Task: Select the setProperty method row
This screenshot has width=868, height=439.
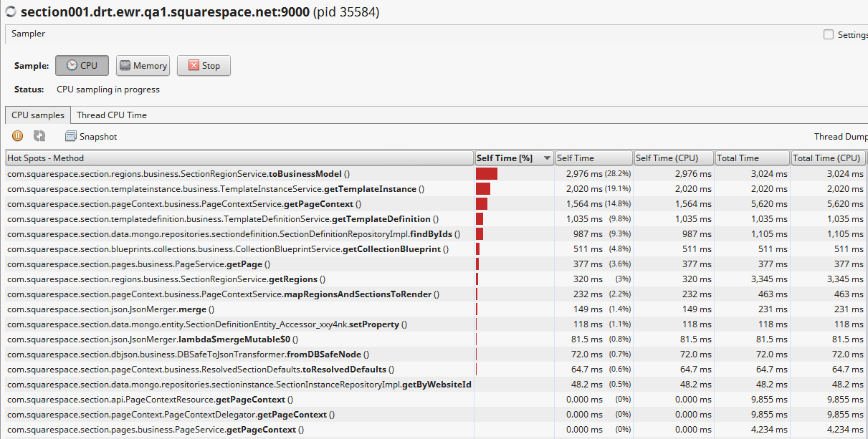Action: pyautogui.click(x=436, y=324)
